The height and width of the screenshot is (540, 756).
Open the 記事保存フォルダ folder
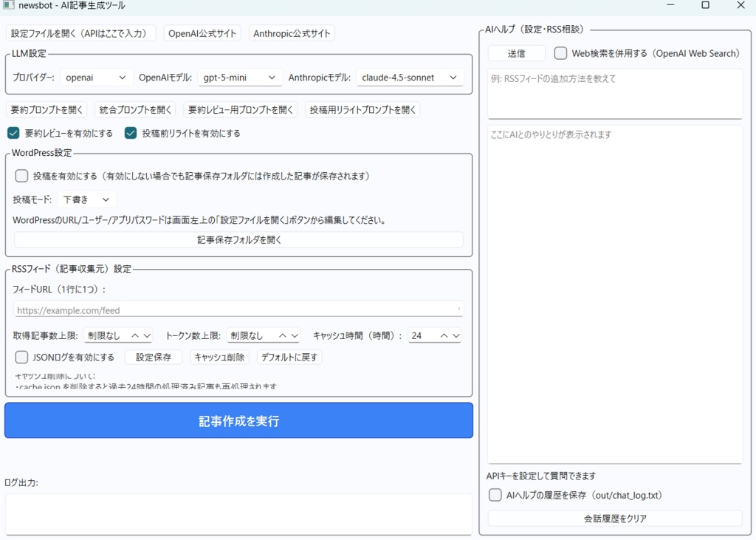point(238,239)
